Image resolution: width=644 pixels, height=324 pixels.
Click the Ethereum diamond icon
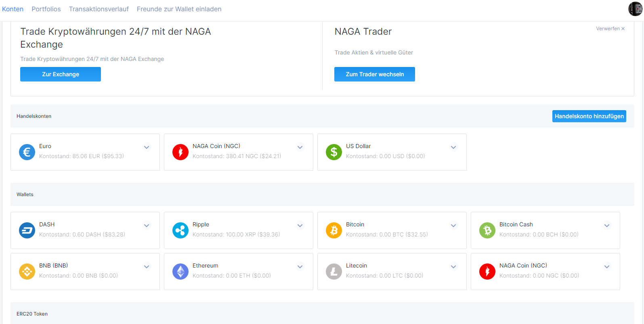tap(180, 272)
